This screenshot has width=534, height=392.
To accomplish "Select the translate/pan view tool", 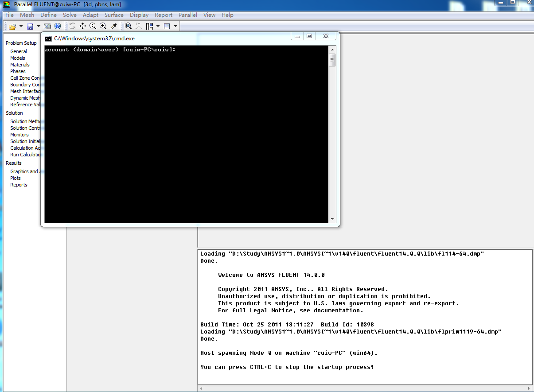I will tap(82, 27).
